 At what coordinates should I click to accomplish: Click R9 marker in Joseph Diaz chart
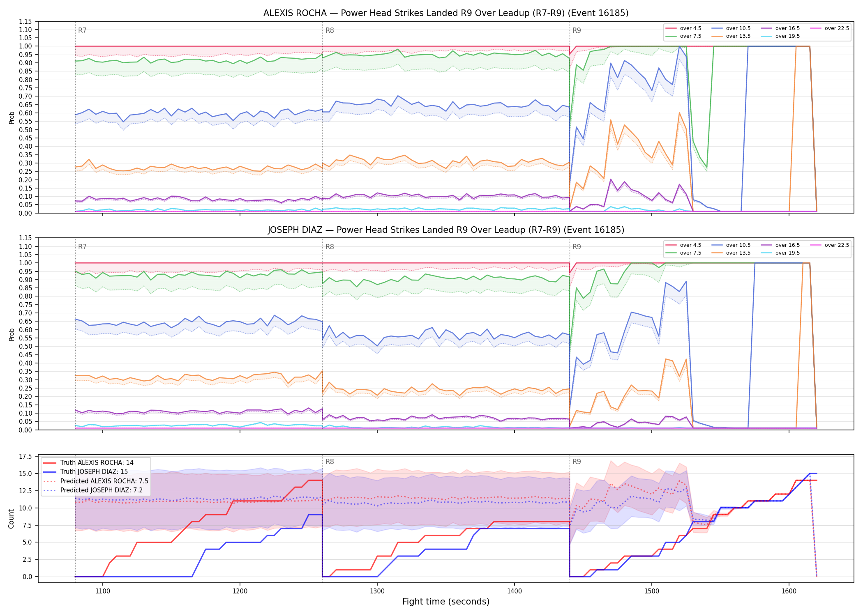pyautogui.click(x=577, y=247)
